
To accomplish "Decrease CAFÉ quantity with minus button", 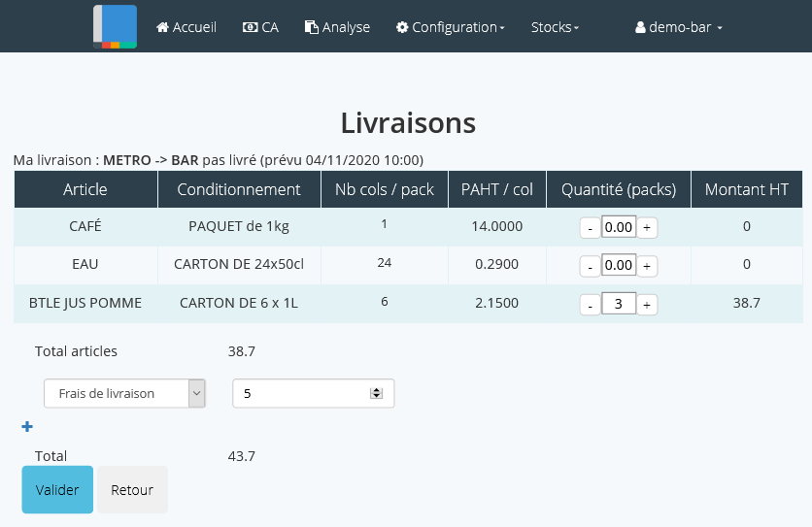I will [x=590, y=228].
